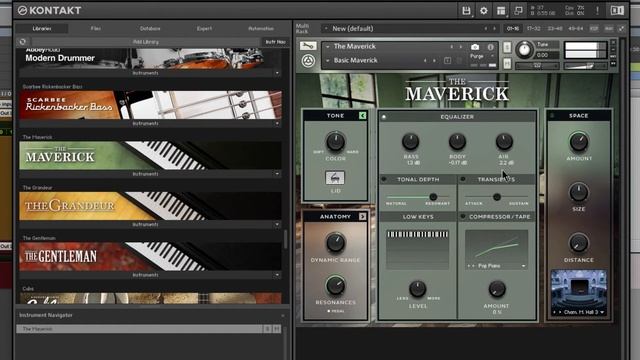The height and width of the screenshot is (360, 640).
Task: Click the refresh libraries icon
Action: tap(22, 42)
